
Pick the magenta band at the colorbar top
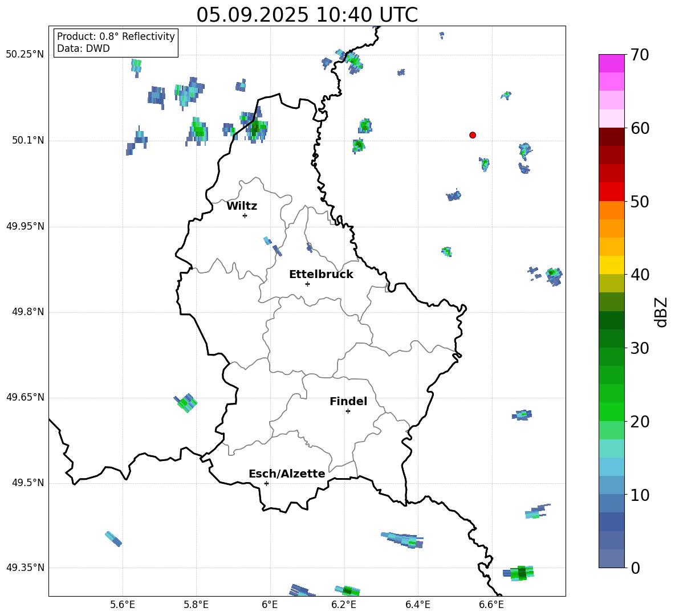[x=612, y=63]
